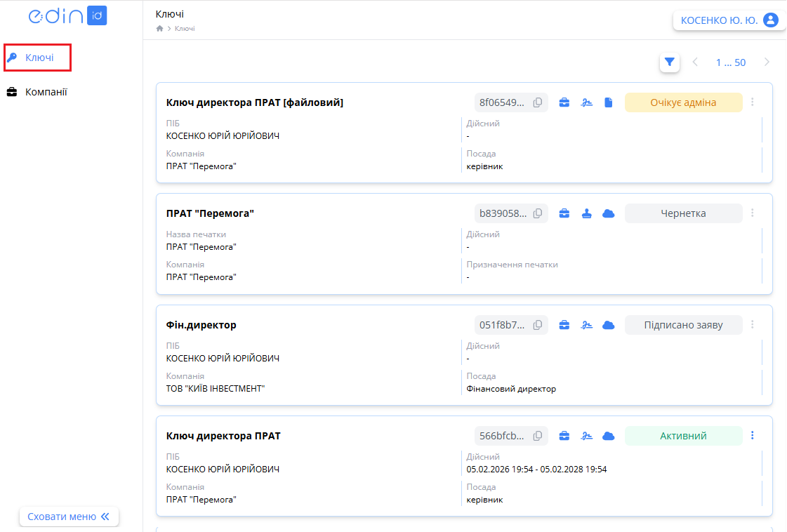
Task: Click the edin id logo
Action: tap(67, 16)
